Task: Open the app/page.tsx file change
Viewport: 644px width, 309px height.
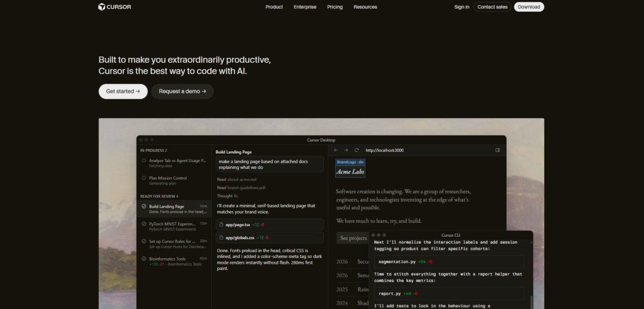Action: [x=269, y=224]
